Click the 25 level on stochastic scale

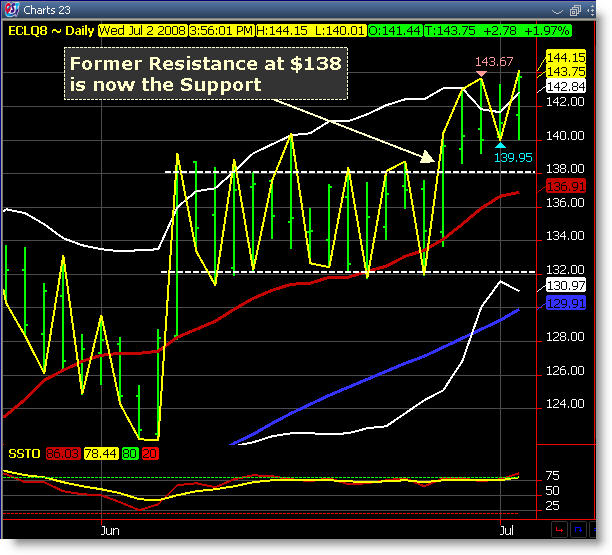(x=552, y=506)
